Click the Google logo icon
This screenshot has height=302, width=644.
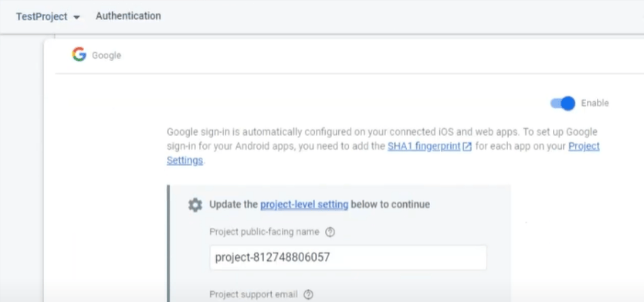(x=79, y=54)
